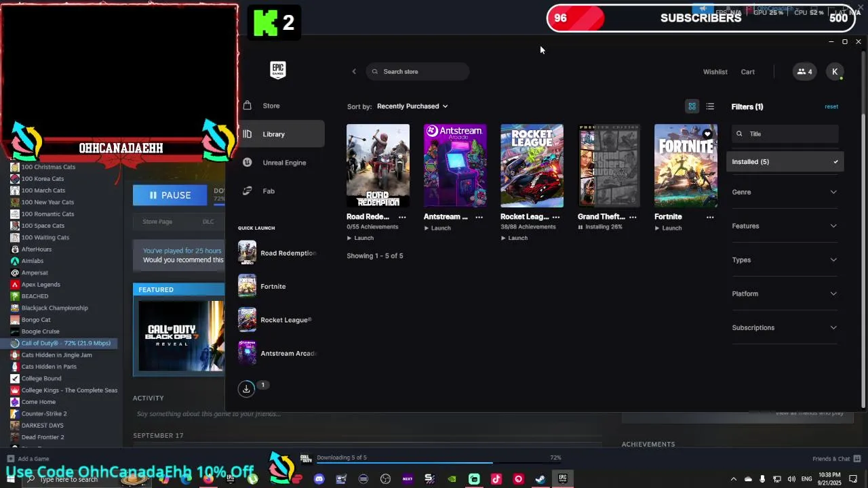Open options menu for Antstream Arcade
Screen dimensions: 868x488
479,217
